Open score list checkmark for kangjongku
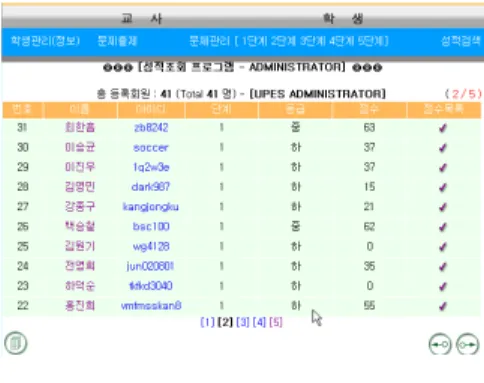The height and width of the screenshot is (383, 484). [443, 207]
